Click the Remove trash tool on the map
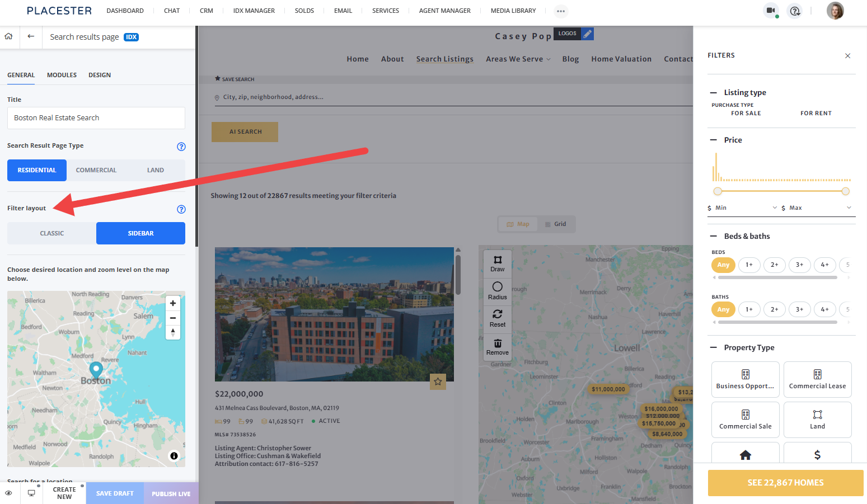The width and height of the screenshot is (867, 504). (x=498, y=347)
